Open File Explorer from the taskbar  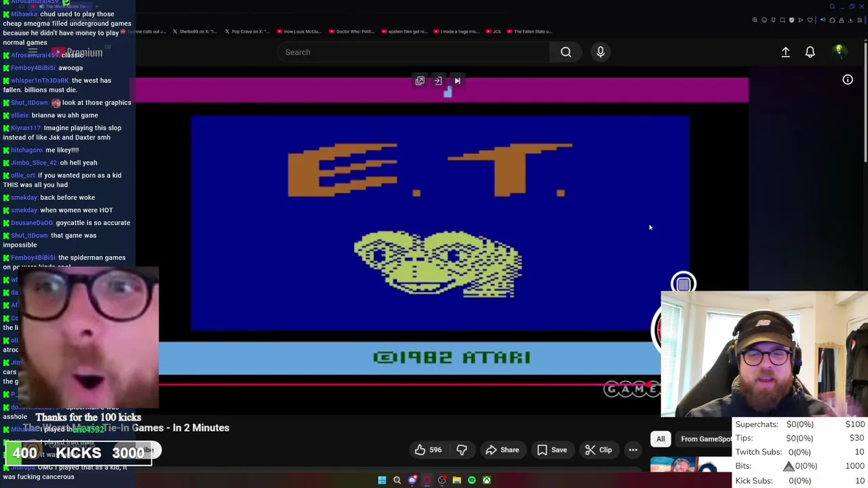[x=456, y=481]
